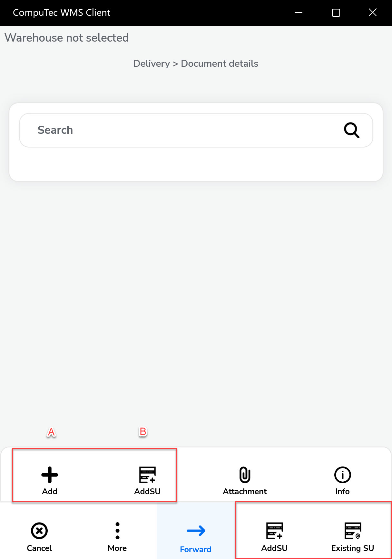This screenshot has width=392, height=559.
Task: Click the magnifying glass search icon
Action: pyautogui.click(x=351, y=130)
